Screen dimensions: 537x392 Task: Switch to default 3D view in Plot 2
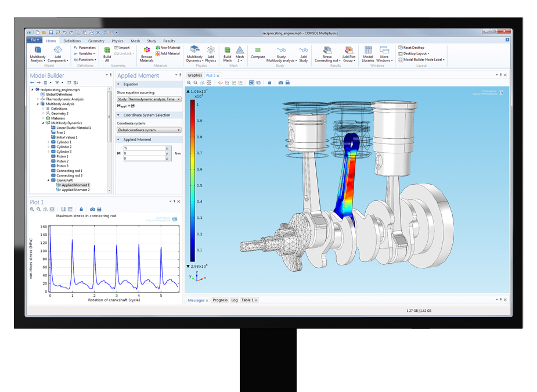click(220, 82)
